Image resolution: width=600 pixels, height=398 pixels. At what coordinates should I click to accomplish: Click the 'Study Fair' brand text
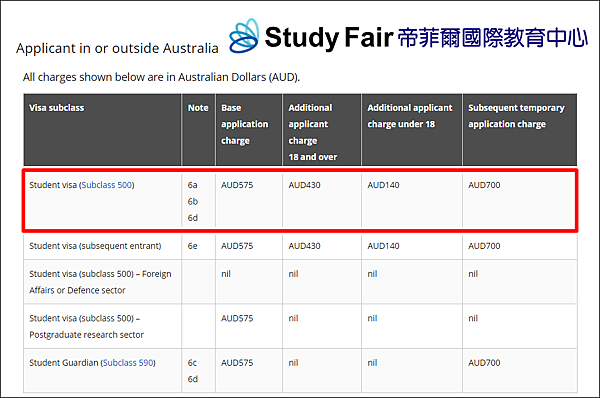[329, 38]
